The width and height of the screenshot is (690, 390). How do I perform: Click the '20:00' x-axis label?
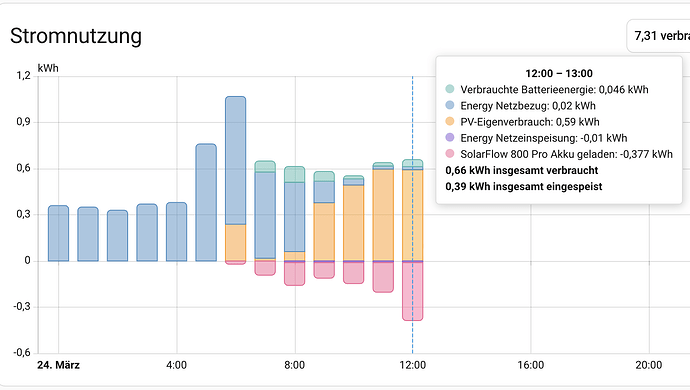pos(649,365)
